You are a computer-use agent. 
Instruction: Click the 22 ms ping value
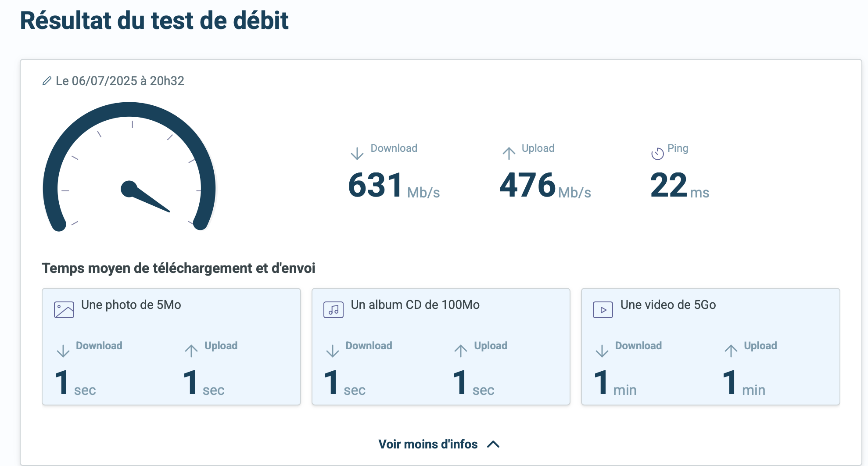[679, 186]
